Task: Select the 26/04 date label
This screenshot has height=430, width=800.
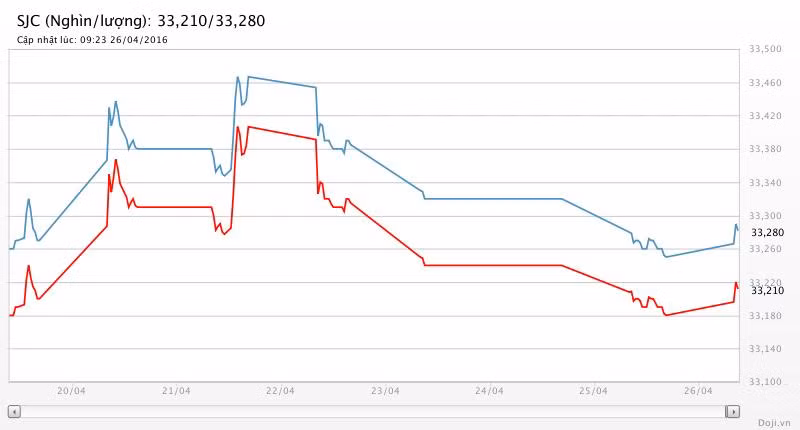Action: [x=697, y=391]
